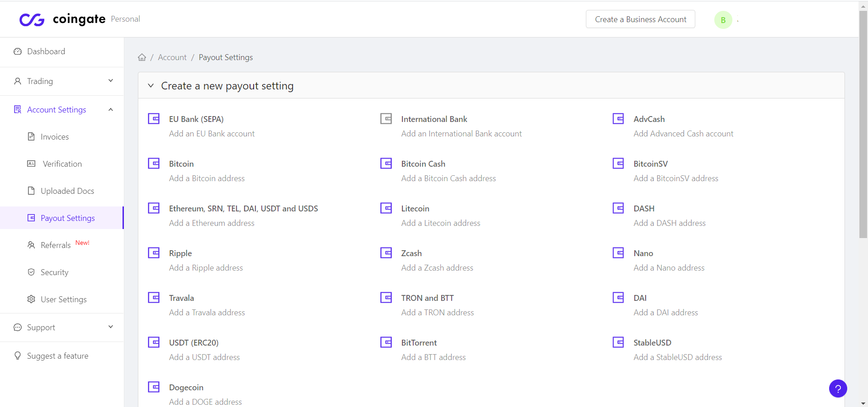Click the Account breadcrumb link
Viewport: 868px width, 407px height.
click(172, 57)
